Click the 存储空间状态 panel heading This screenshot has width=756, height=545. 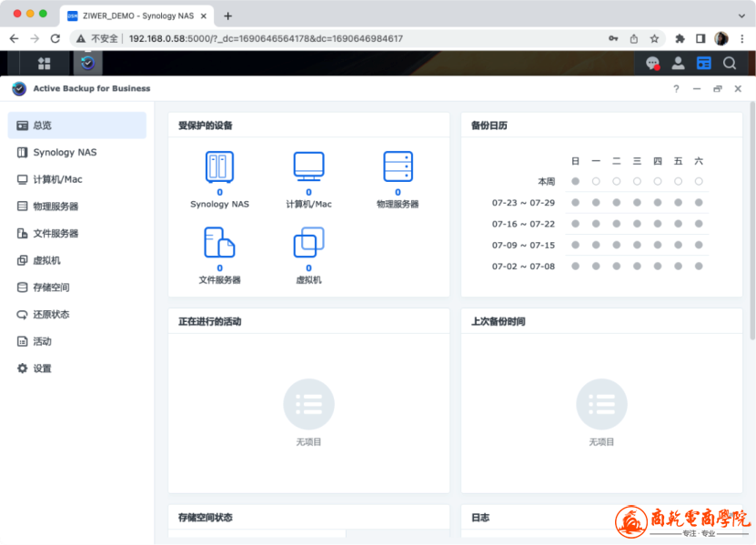click(x=206, y=518)
